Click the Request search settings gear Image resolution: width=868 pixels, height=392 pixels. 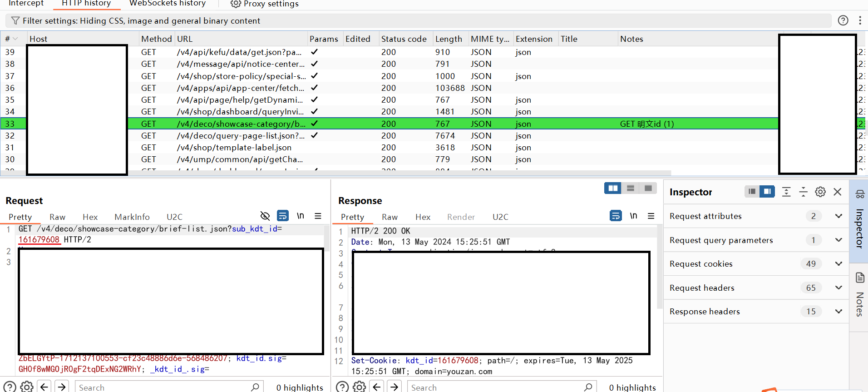[x=27, y=387]
